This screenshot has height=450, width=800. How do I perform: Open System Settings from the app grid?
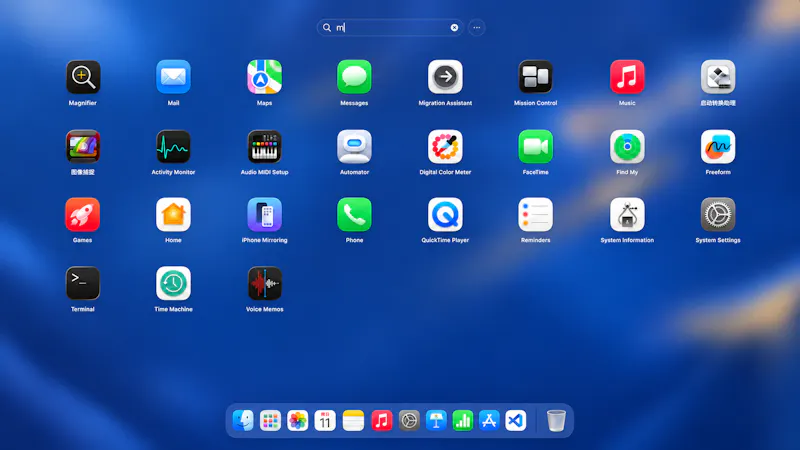pos(718,215)
